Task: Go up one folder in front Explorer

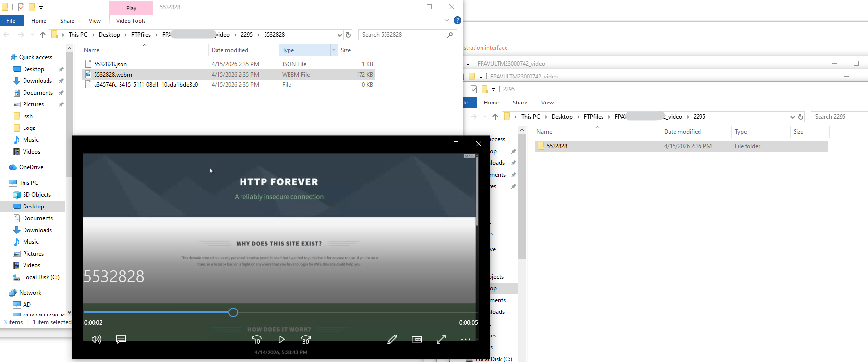Action: [43, 35]
